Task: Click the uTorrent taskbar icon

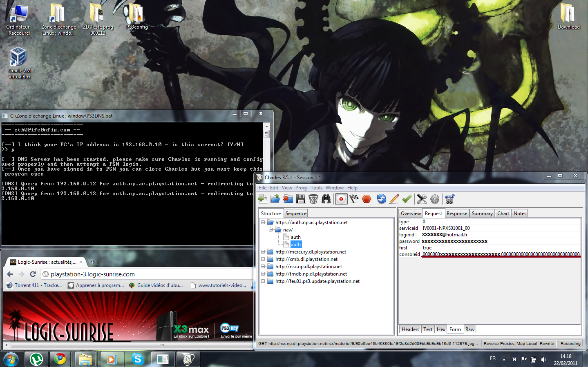Action: click(37, 359)
